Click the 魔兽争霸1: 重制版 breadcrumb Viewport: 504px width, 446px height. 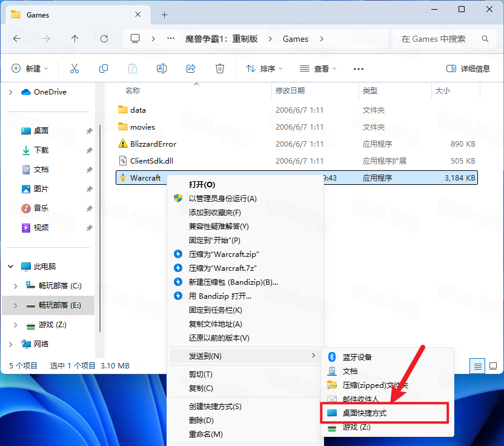click(x=222, y=39)
